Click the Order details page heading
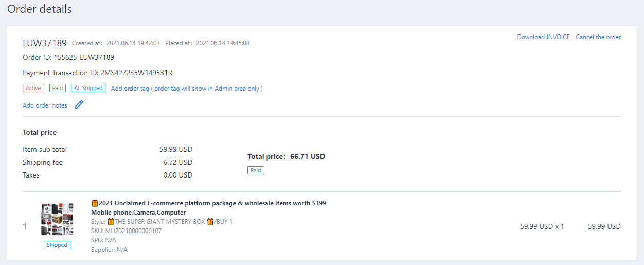This screenshot has width=644, height=265. [x=40, y=9]
